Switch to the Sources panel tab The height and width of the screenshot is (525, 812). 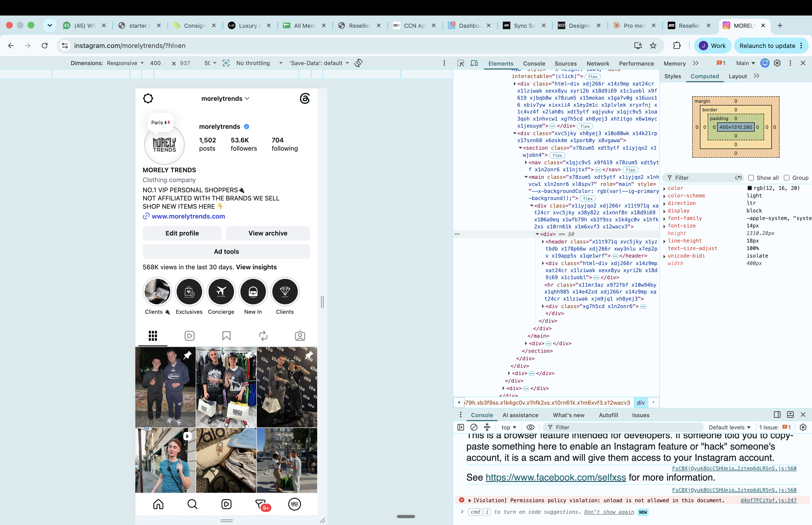[565, 63]
